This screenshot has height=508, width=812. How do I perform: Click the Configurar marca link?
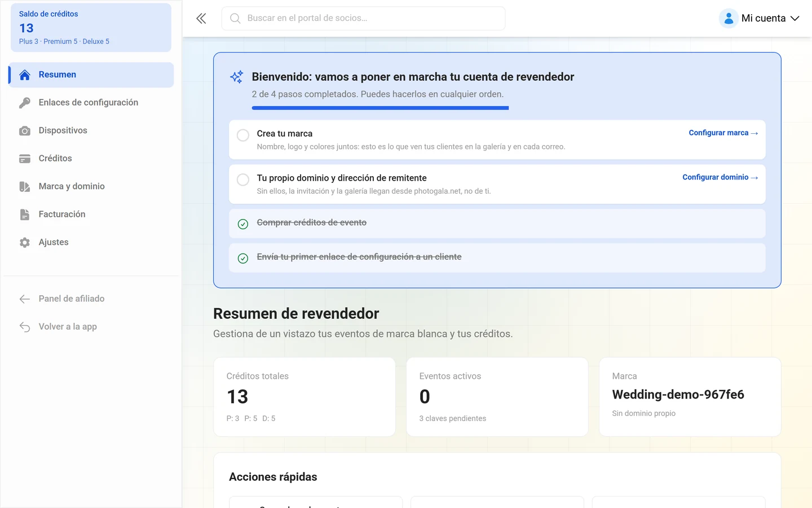tap(723, 133)
